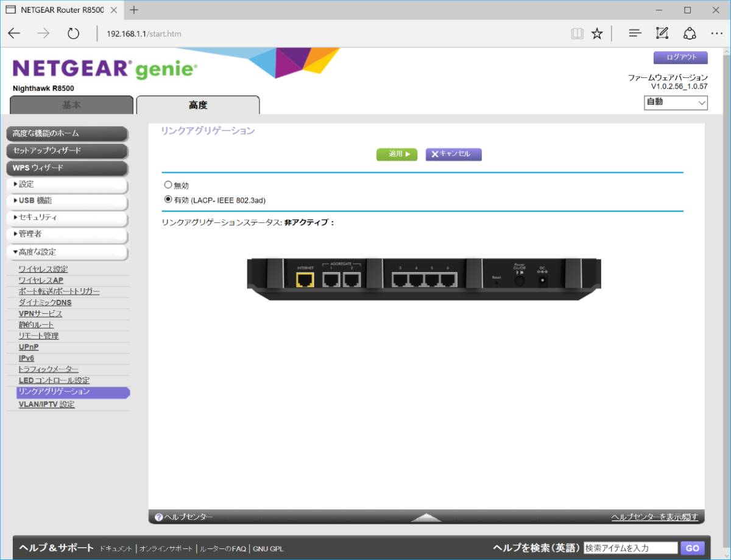Open a new browser tab

click(134, 10)
